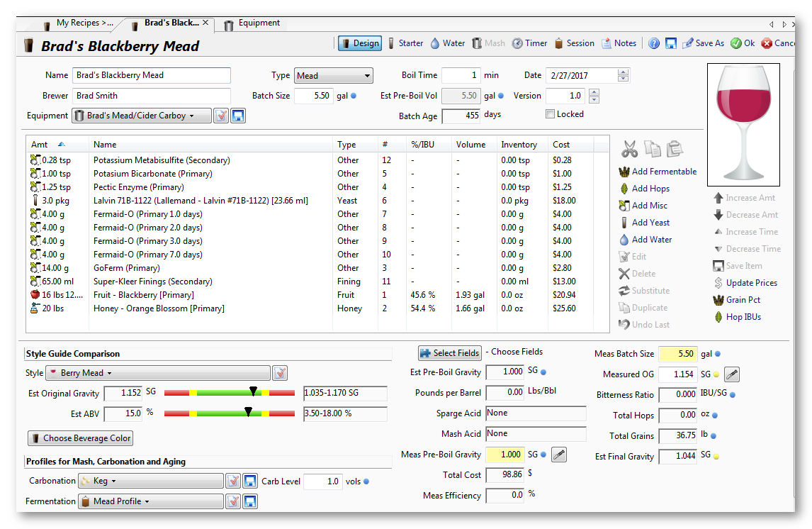Click the wine glass beverage color image
Viewport: 812px width, 529px height.
coord(743,125)
